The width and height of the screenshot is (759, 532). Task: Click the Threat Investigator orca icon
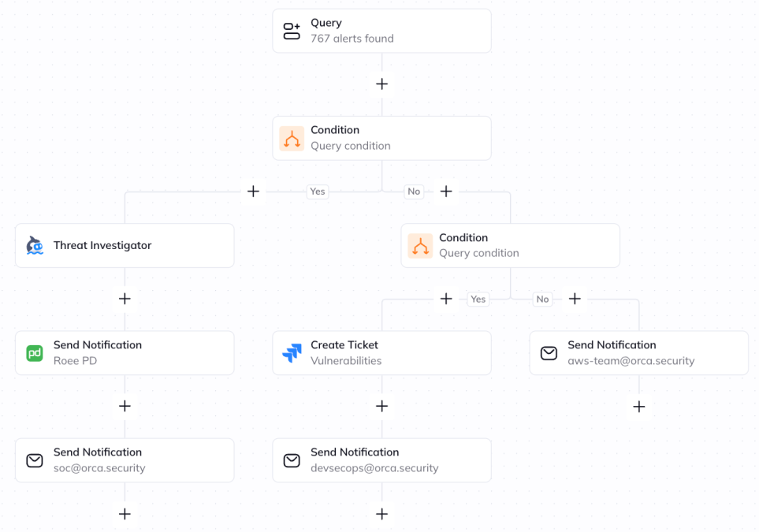click(35, 245)
